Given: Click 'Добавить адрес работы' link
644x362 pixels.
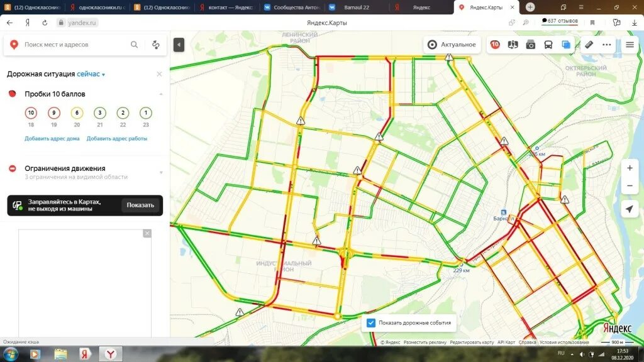Looking at the screenshot, I should (116, 139).
